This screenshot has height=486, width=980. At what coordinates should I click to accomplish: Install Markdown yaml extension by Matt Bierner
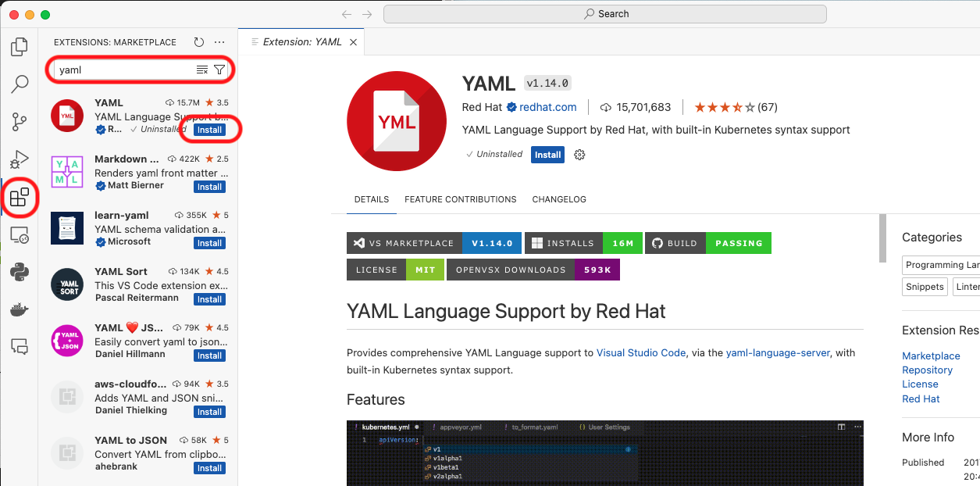pos(209,187)
